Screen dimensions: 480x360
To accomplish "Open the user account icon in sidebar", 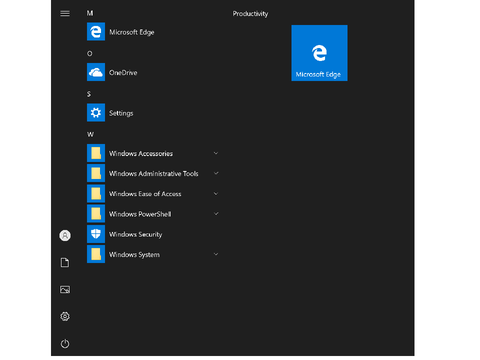I will pos(65,236).
